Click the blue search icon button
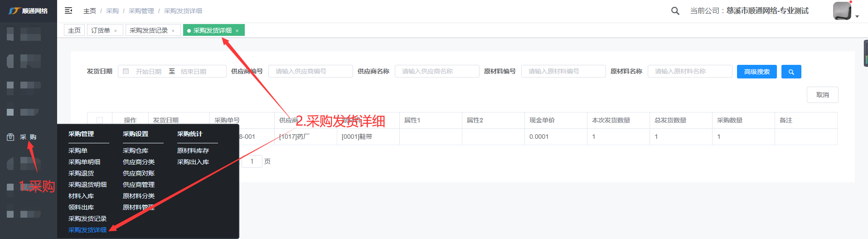The image size is (868, 239). coord(791,72)
